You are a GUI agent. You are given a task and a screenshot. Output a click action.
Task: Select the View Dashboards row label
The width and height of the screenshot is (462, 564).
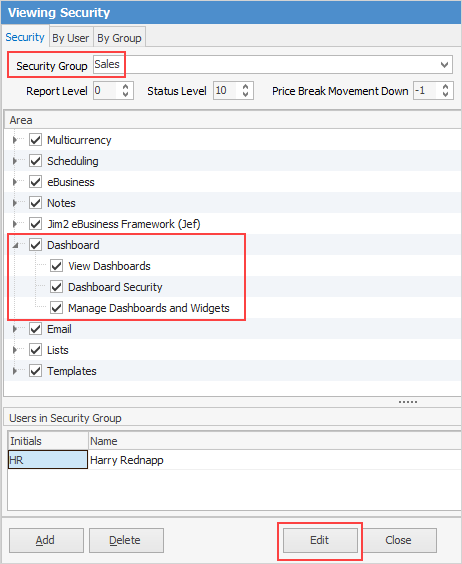tap(109, 266)
